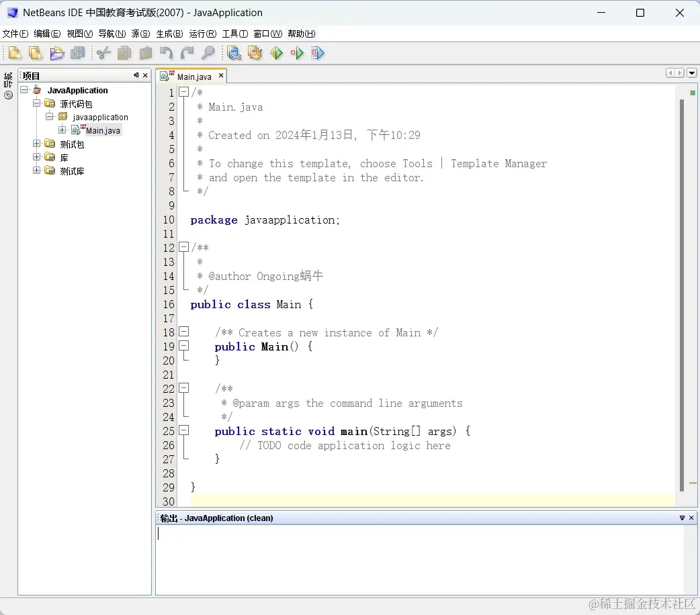Click the yellow mark in the error stripe

point(693,483)
